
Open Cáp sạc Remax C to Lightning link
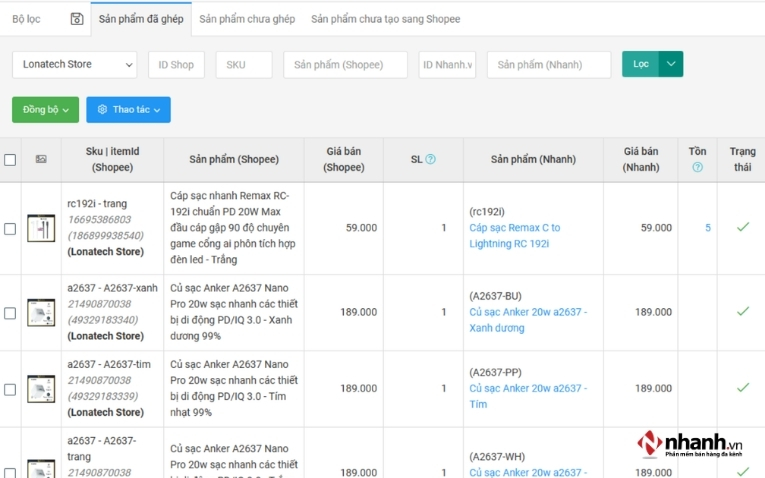pos(515,236)
